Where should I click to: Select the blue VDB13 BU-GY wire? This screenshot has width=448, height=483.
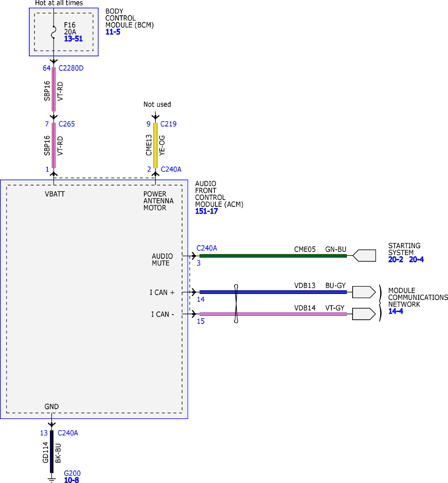[273, 292]
